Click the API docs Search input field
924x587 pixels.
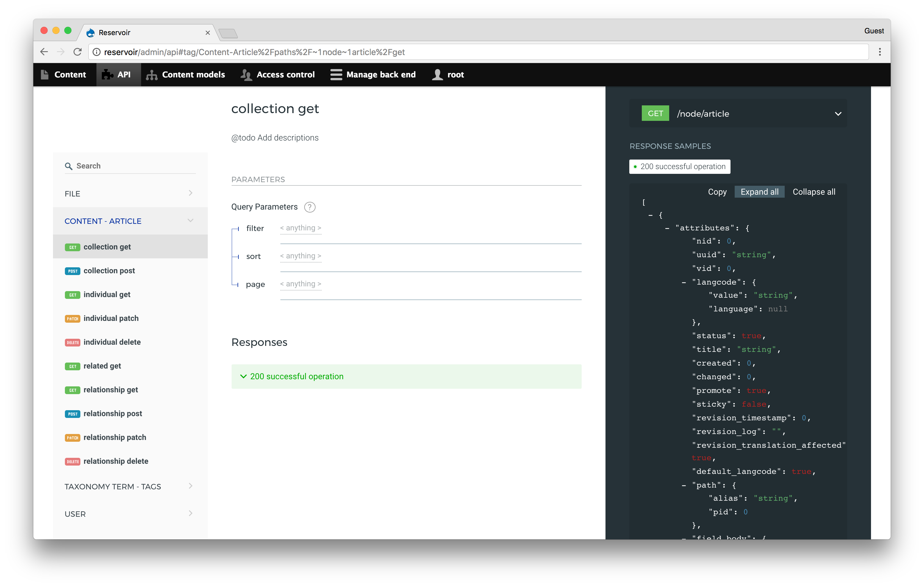point(134,166)
